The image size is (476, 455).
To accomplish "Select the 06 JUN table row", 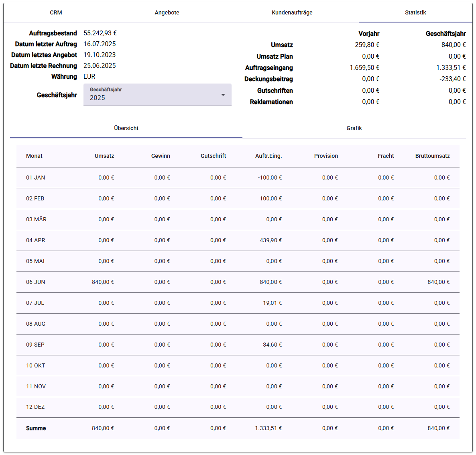I will (x=238, y=282).
